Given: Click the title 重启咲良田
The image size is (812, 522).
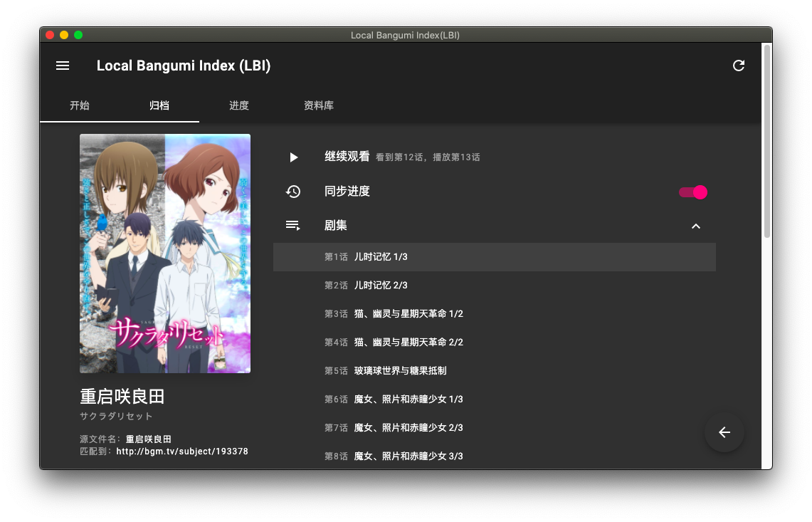Looking at the screenshot, I should 122,397.
